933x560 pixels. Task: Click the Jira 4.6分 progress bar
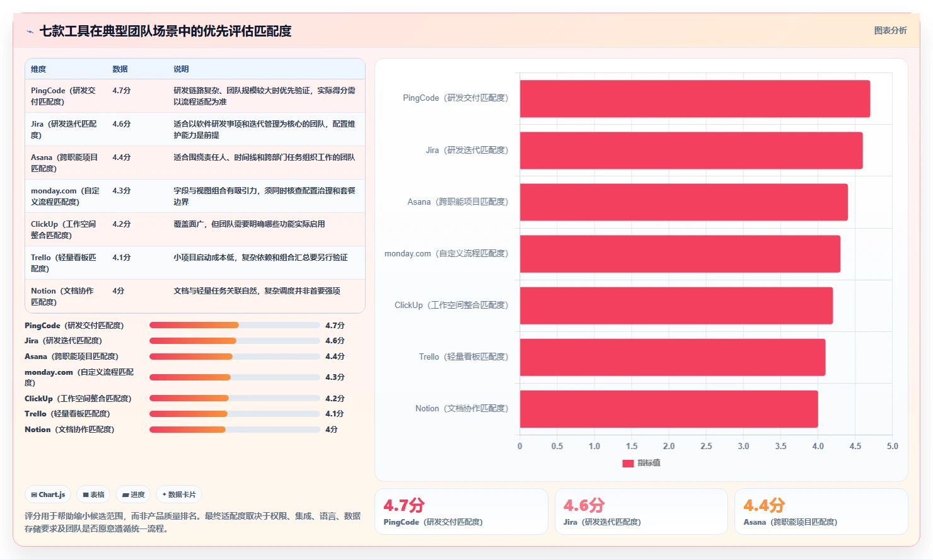[x=235, y=341]
